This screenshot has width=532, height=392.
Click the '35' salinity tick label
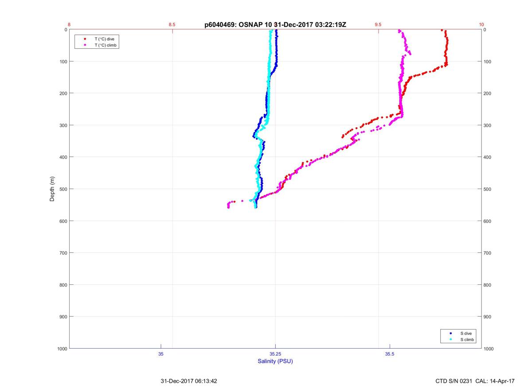coord(161,354)
